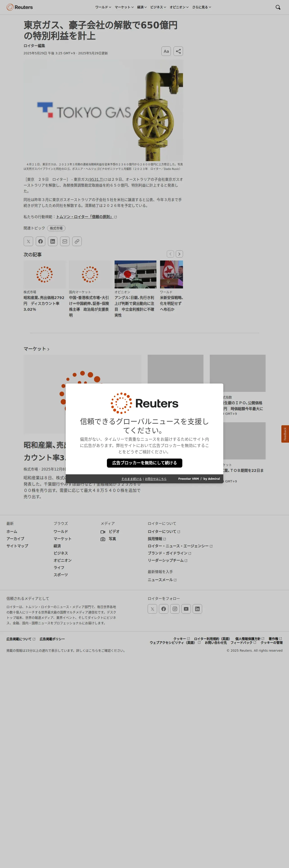The image size is (289, 868).
Task: Follow Reuters on LinkedIn in footer
Action: 197,609
